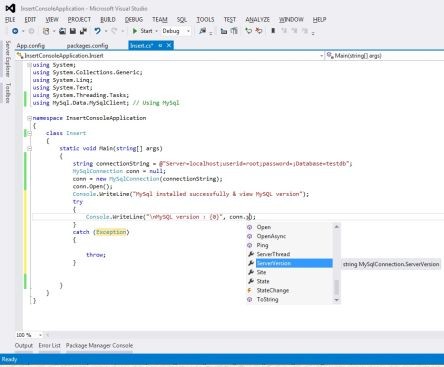Toggle pin on Insert.cs tab
Screen dimensions: 444x367
point(160,45)
